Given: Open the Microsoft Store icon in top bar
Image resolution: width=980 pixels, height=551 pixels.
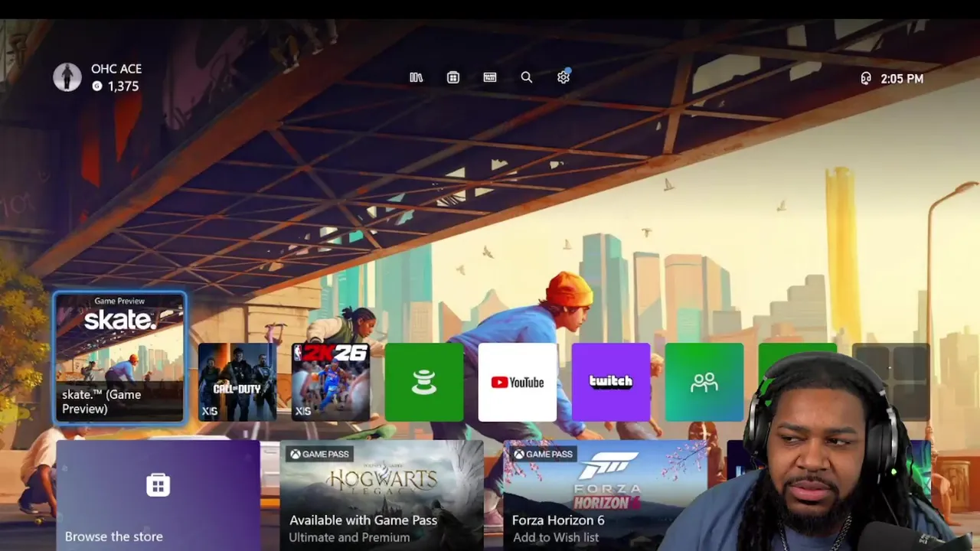Looking at the screenshot, I should (x=453, y=77).
